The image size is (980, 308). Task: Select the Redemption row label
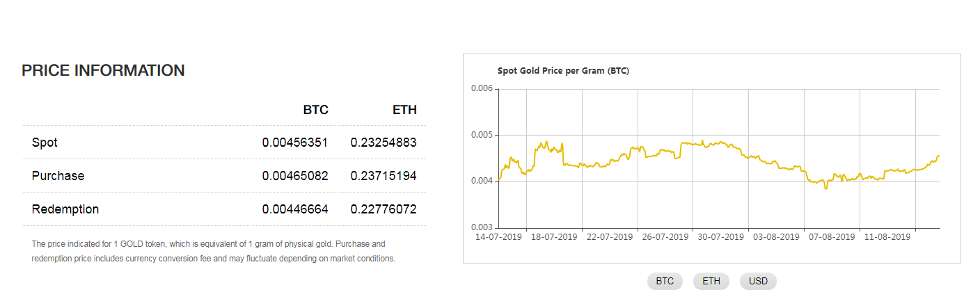(x=65, y=209)
